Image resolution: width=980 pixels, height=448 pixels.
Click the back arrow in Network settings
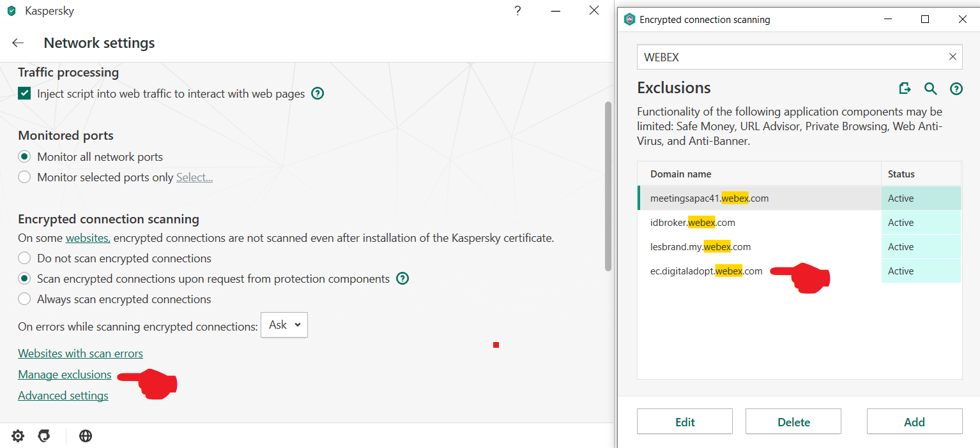(18, 43)
